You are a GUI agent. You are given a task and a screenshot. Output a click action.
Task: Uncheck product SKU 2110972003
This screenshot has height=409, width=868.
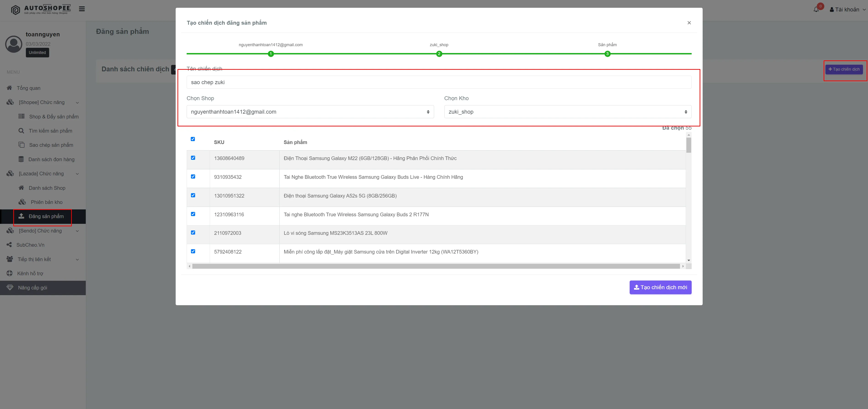tap(193, 233)
